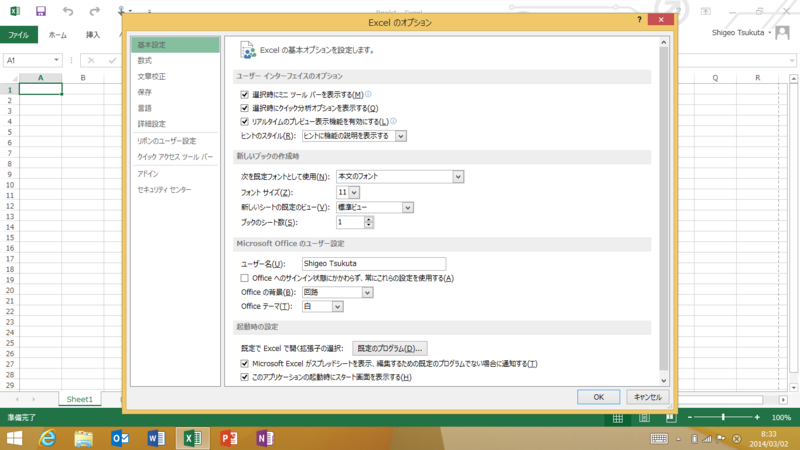The height and width of the screenshot is (450, 800).
Task: Select the セキュリティ センター category
Action: point(175,190)
